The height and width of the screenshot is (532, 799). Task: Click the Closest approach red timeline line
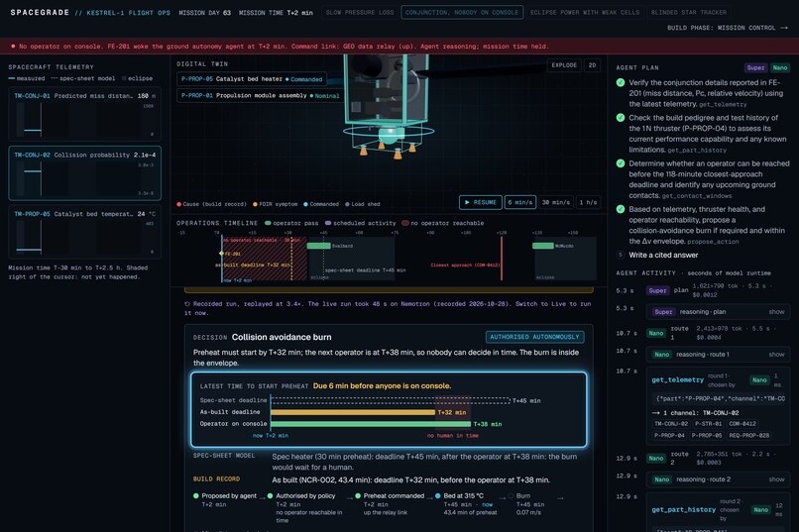[x=502, y=259]
